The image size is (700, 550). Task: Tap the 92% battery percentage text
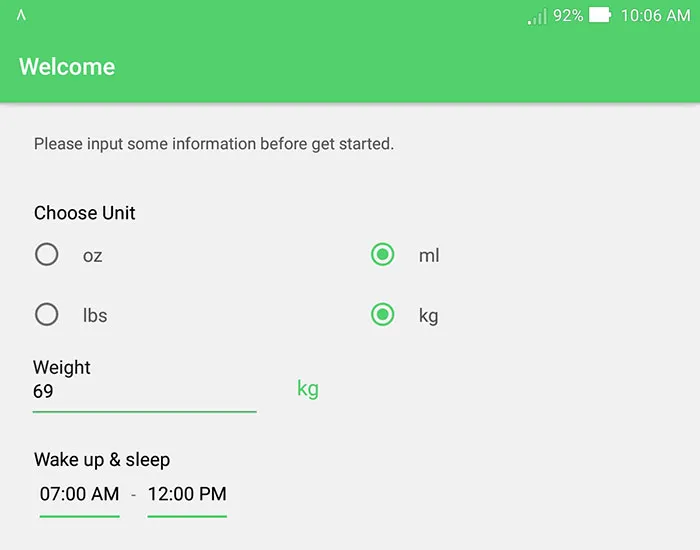click(568, 16)
